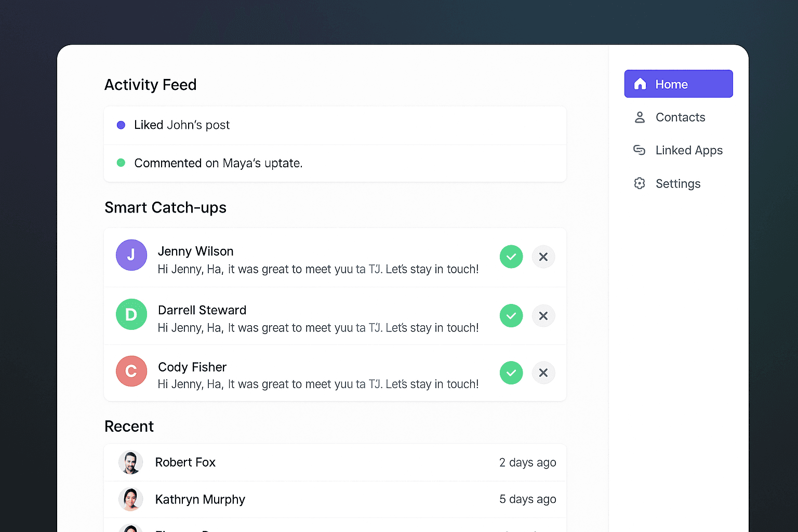
Task: Select the Contacts person icon
Action: pyautogui.click(x=639, y=117)
